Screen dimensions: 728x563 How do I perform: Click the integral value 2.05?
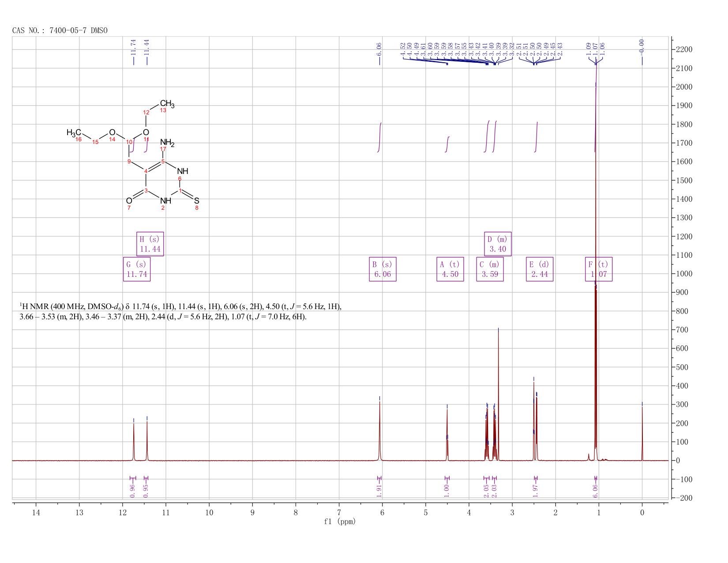pos(486,491)
